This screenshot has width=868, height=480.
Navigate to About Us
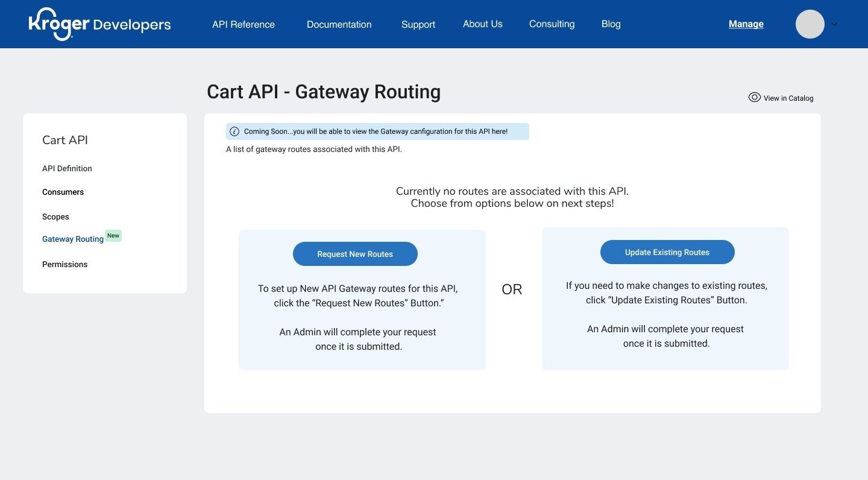[482, 24]
